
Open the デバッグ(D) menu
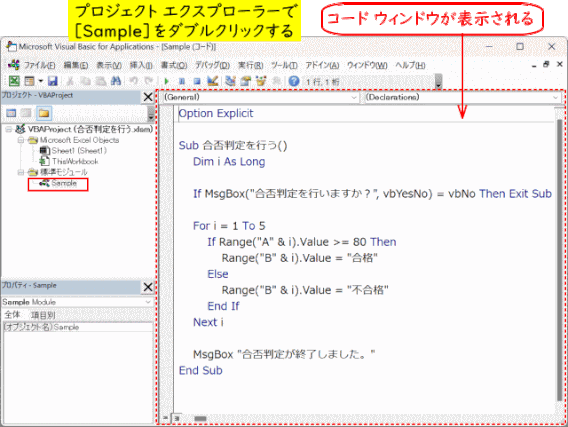[x=213, y=65]
